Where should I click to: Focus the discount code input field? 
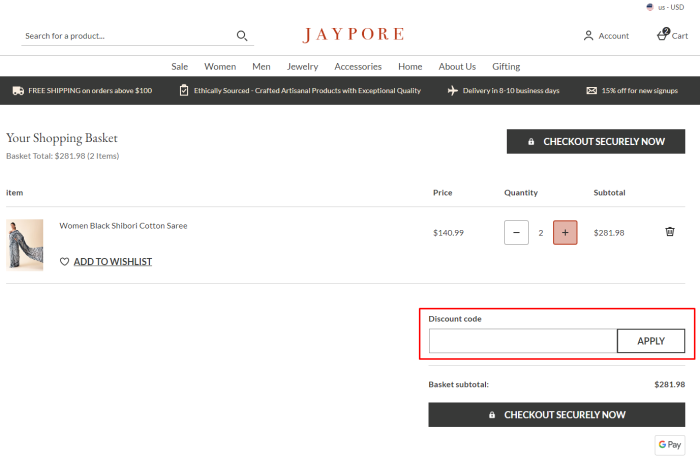point(523,341)
